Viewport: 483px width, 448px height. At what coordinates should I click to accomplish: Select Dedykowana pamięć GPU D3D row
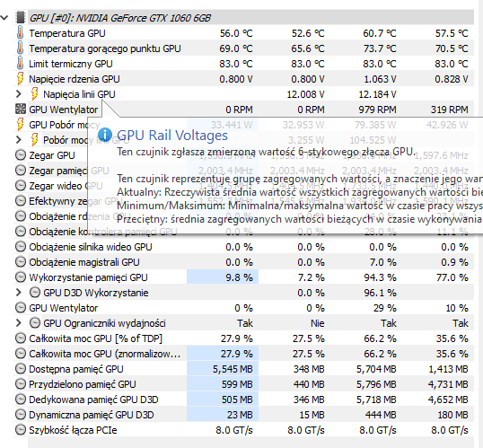point(243,400)
